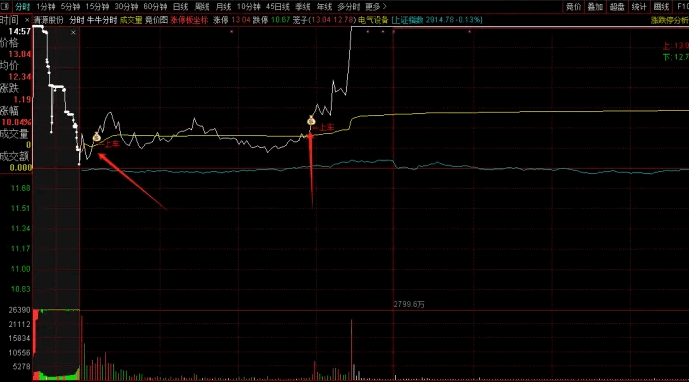Expand the 更多 periods menu
This screenshot has height=382, width=689.
click(376, 7)
